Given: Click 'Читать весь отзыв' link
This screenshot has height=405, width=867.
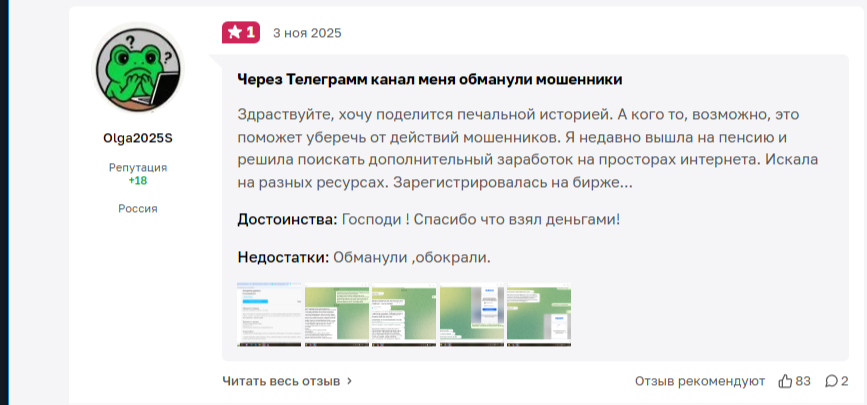Looking at the screenshot, I should coord(281,381).
